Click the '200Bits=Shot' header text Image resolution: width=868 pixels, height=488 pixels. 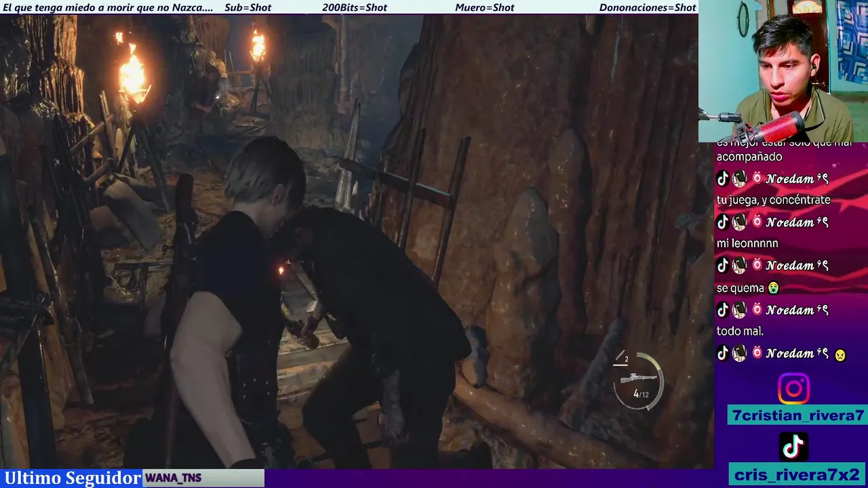(355, 7)
